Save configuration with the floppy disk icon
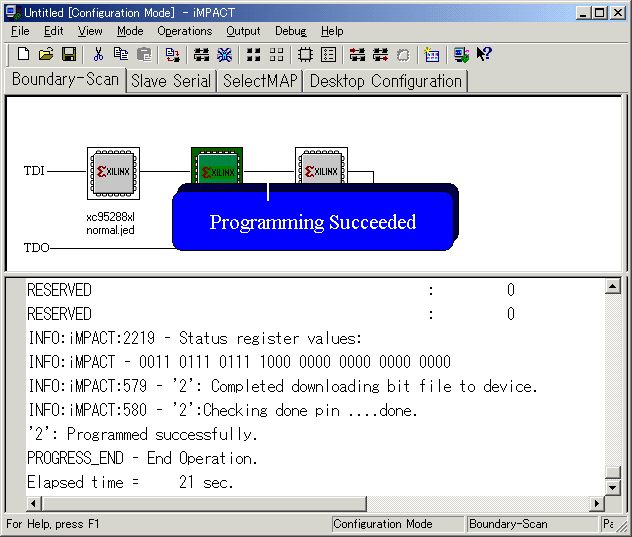 (x=69, y=54)
